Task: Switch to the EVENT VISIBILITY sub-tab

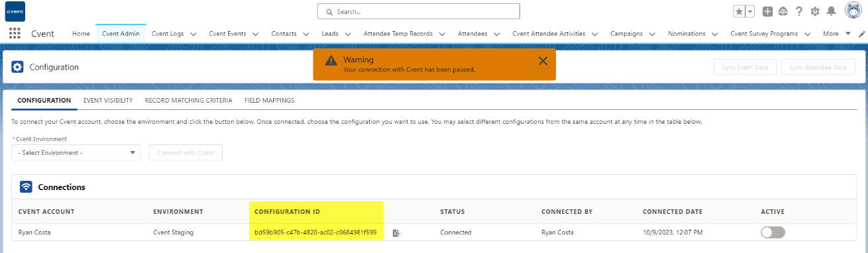Action: pyautogui.click(x=108, y=101)
